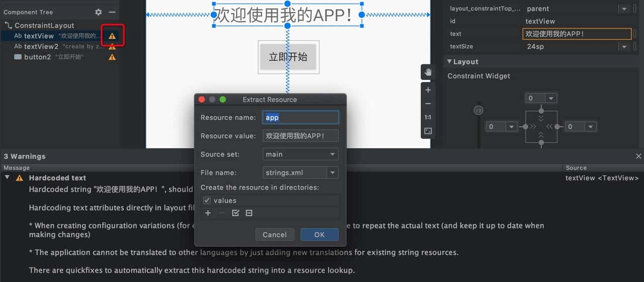Collapse Component Tree panel via minus icon

112,12
